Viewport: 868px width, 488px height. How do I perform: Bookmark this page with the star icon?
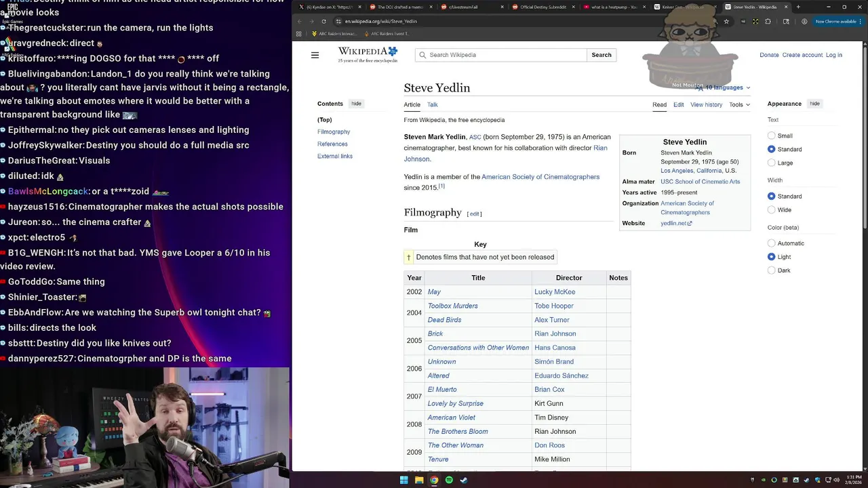(x=726, y=21)
